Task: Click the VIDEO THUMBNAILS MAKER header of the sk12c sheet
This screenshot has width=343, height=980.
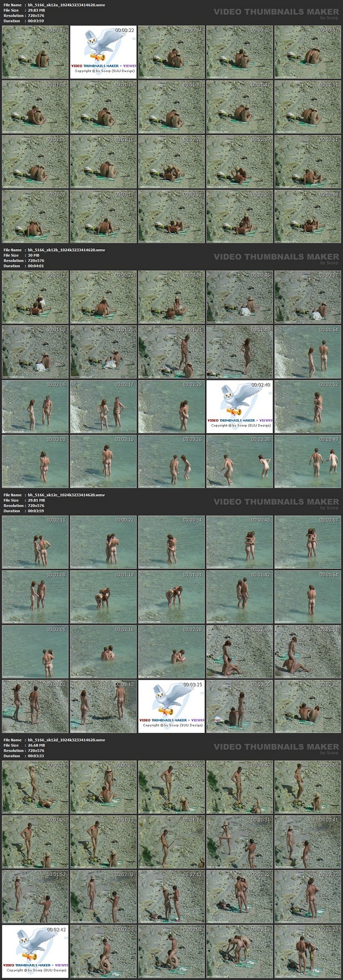Action: coord(276,502)
